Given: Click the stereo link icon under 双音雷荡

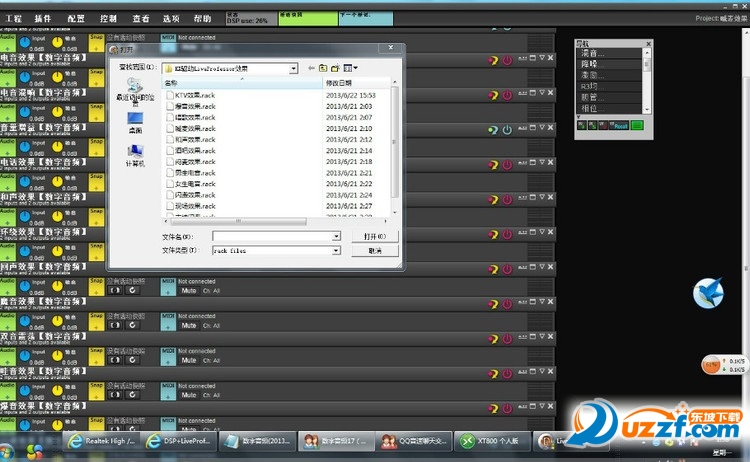Looking at the screenshot, I should (115, 360).
